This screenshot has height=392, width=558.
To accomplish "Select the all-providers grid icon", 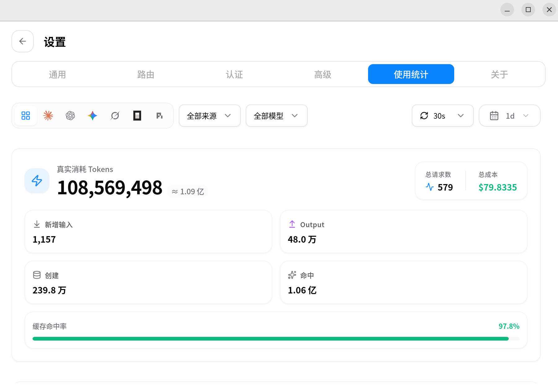I will point(26,116).
